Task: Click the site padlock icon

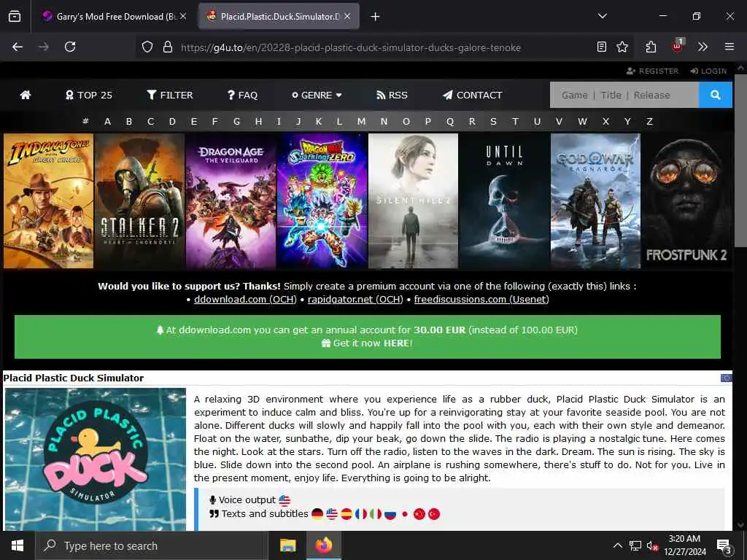Action: tap(167, 47)
